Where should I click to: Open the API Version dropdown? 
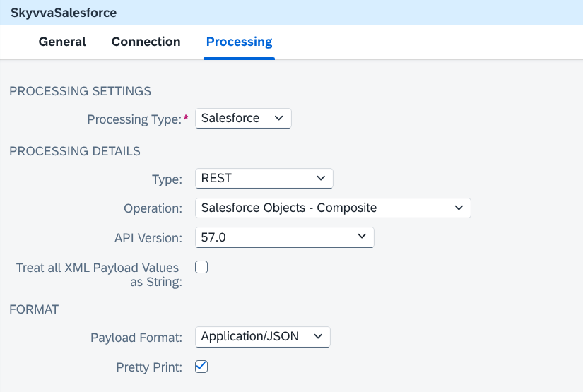pyautogui.click(x=285, y=237)
